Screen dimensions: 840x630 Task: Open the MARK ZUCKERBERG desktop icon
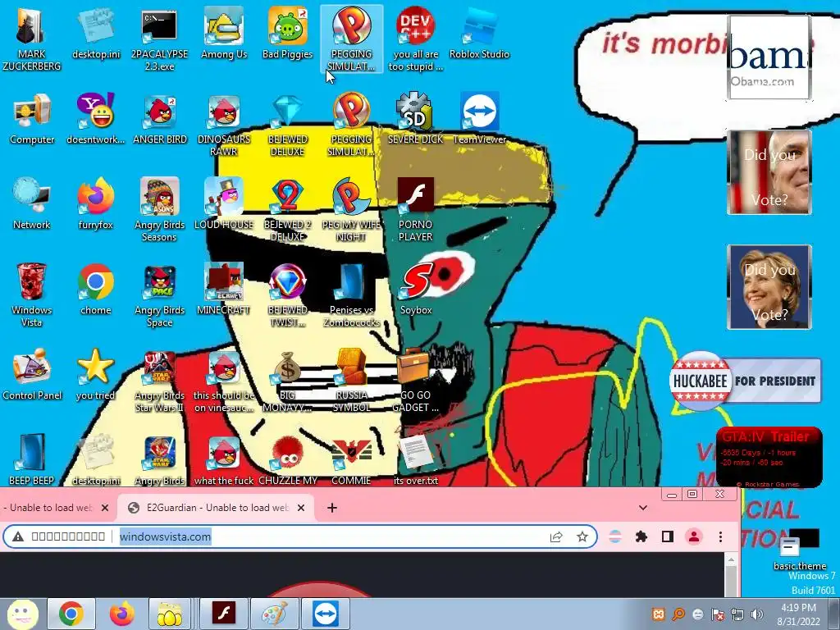[31, 39]
